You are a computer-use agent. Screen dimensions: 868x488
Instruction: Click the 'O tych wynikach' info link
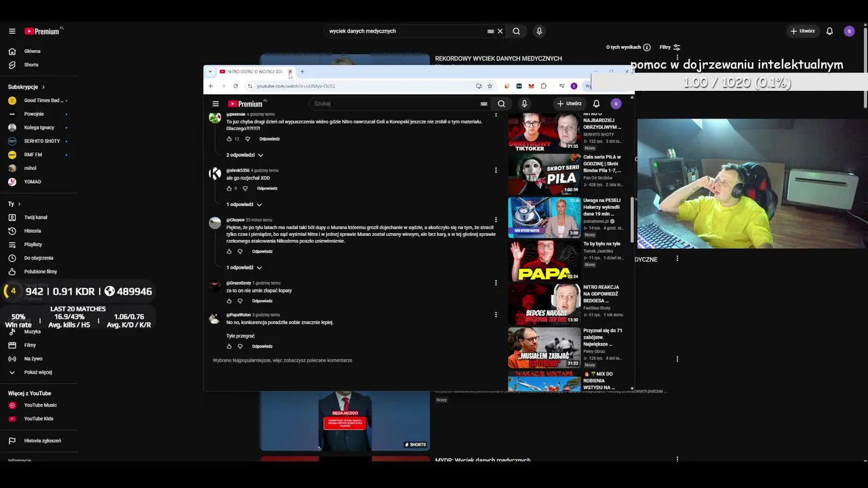pyautogui.click(x=628, y=47)
